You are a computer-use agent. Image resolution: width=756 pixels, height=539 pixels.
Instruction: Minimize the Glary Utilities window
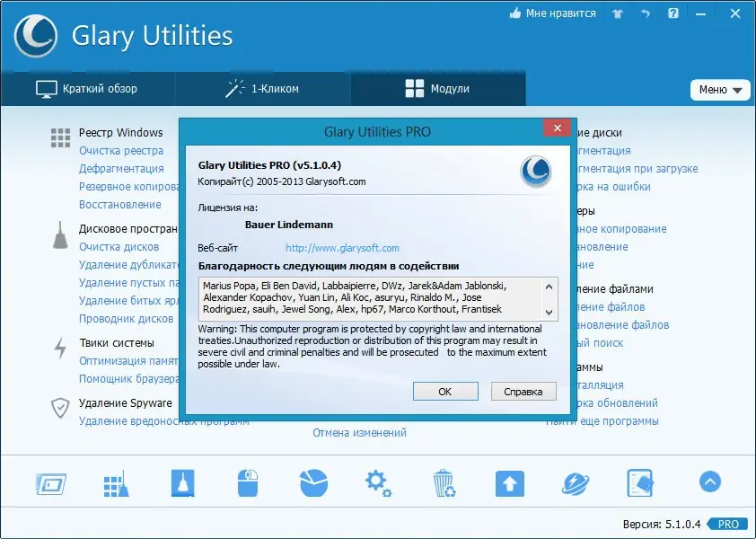[700, 14]
